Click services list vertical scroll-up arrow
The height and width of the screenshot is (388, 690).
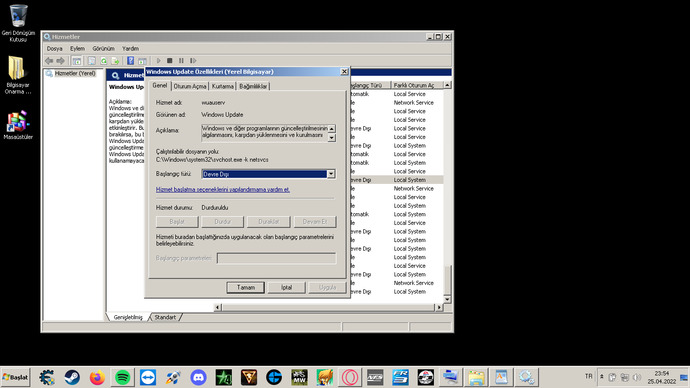coord(448,85)
